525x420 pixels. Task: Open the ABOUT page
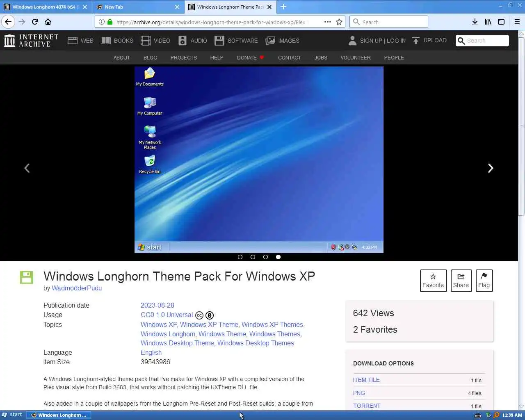coord(122,58)
